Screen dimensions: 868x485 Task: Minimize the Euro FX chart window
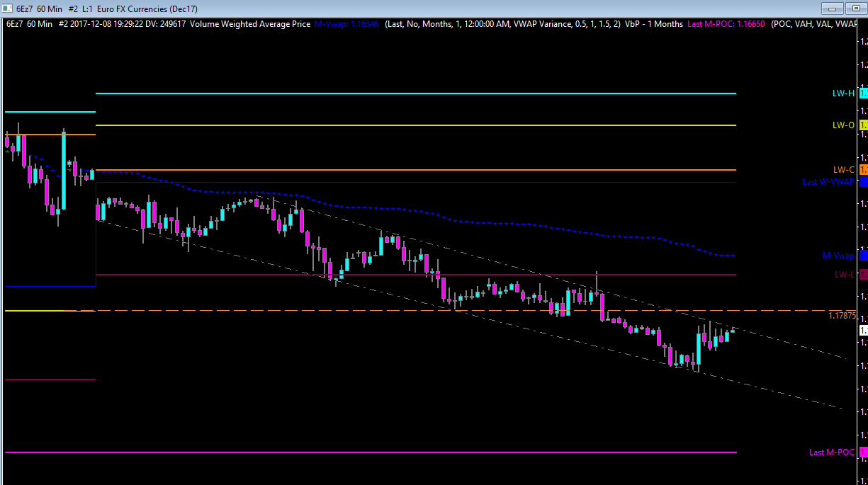tap(832, 8)
